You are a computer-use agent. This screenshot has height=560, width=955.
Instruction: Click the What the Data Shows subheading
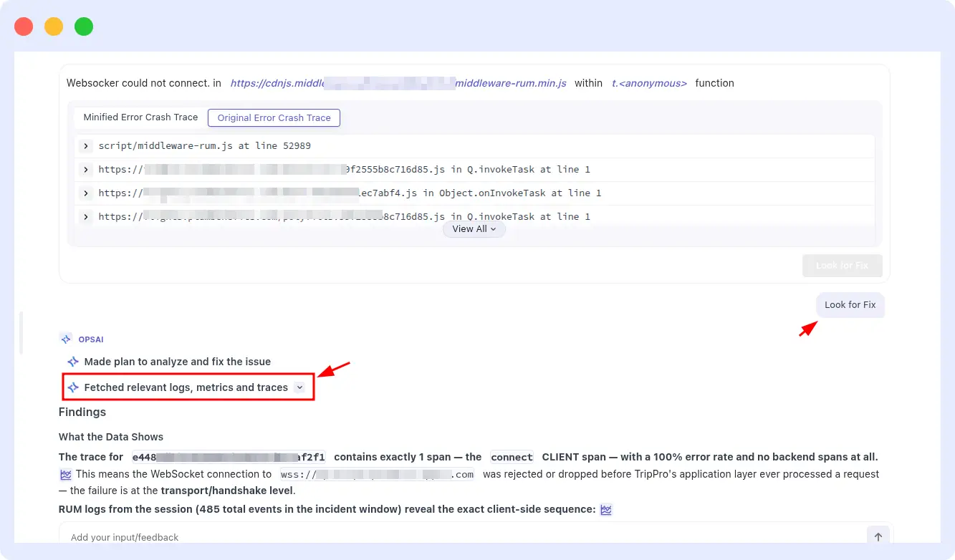111,437
